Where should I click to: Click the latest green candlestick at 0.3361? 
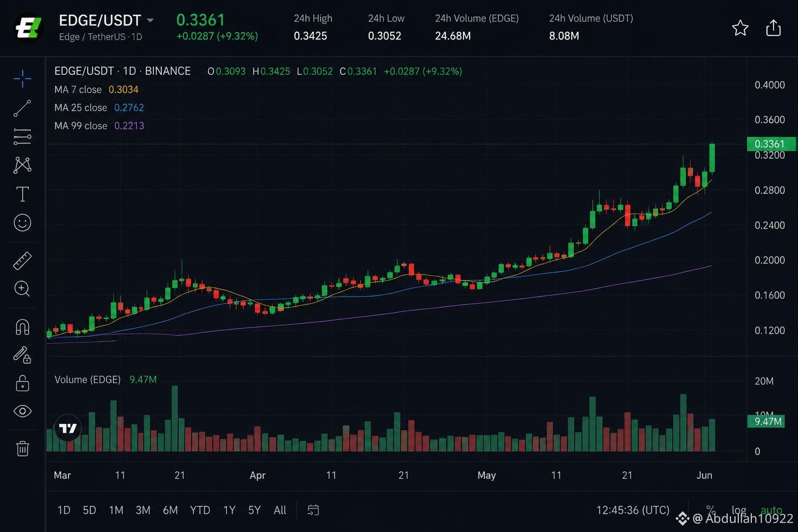coord(712,158)
